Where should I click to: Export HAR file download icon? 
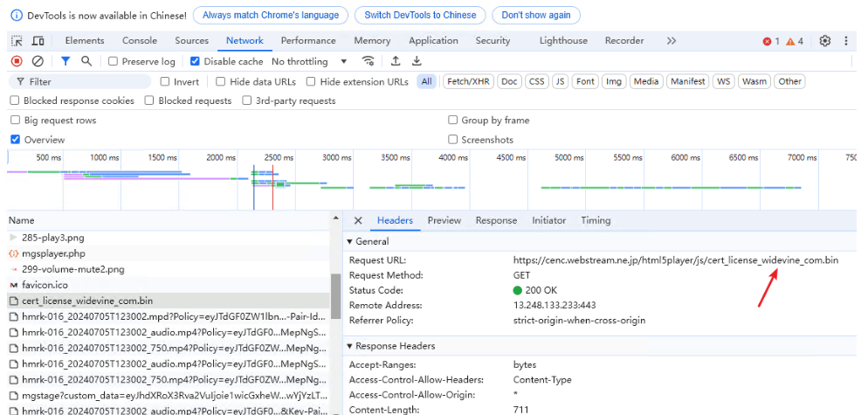coord(417,61)
